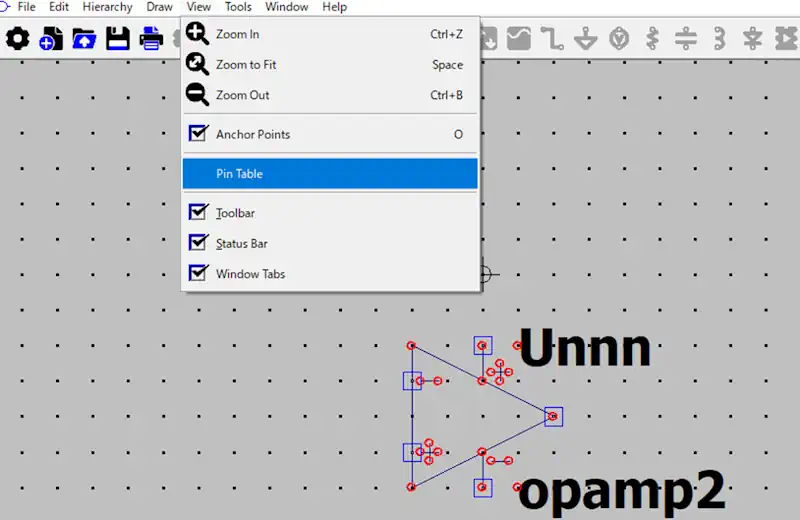
Task: Toggle the Window Tabs checkbox
Action: pyautogui.click(x=198, y=273)
